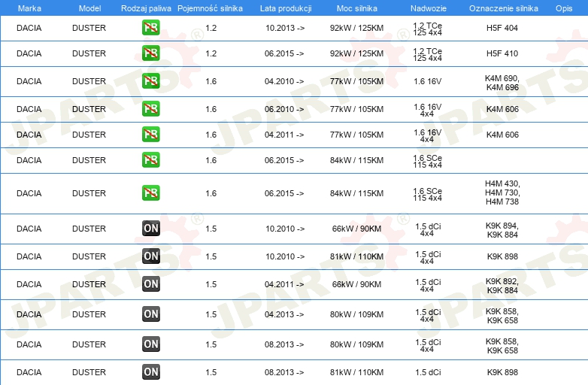Click the PB icon in the H4M 430 row
Viewport: 588px width, 385px height.
[150, 193]
